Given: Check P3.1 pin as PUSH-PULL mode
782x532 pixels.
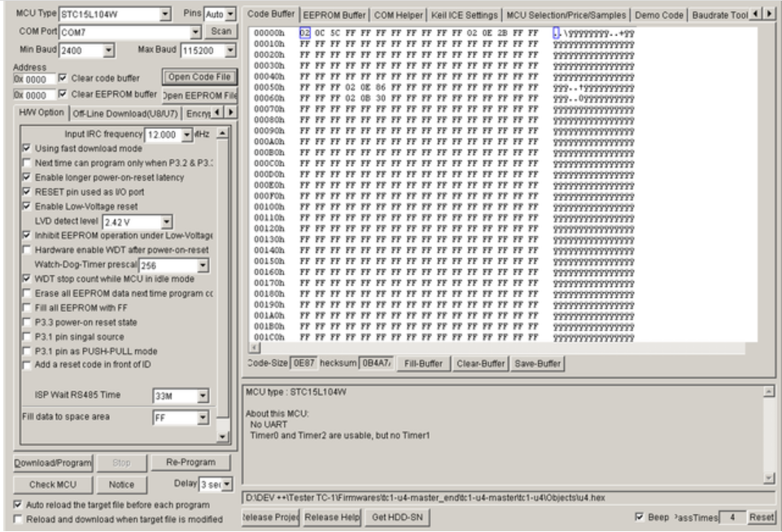Looking at the screenshot, I should pyautogui.click(x=27, y=351).
